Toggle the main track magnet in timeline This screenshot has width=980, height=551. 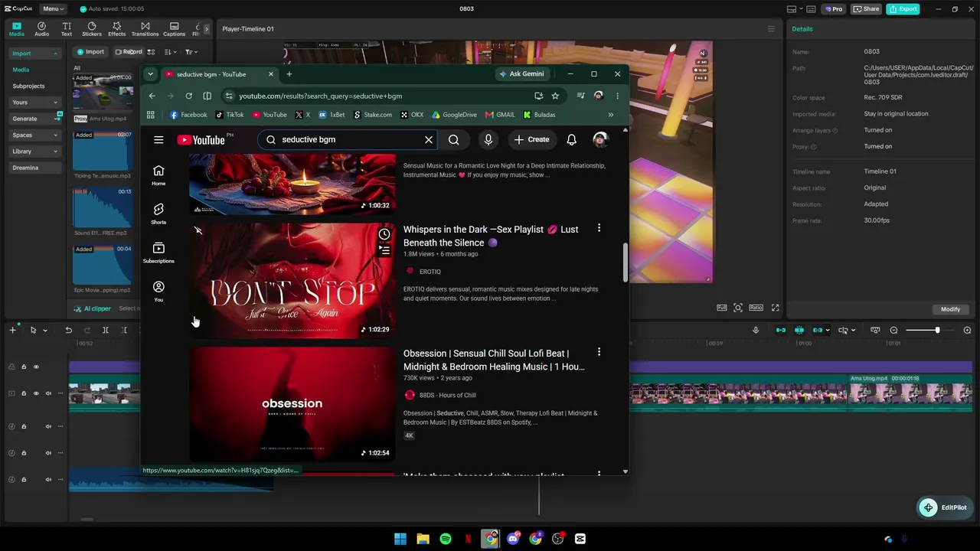781,330
